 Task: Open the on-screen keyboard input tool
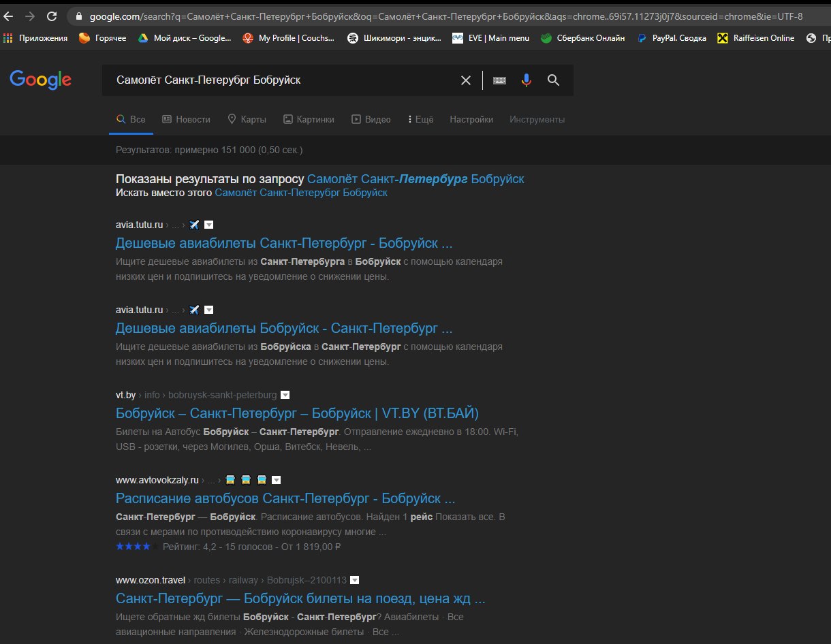point(499,80)
